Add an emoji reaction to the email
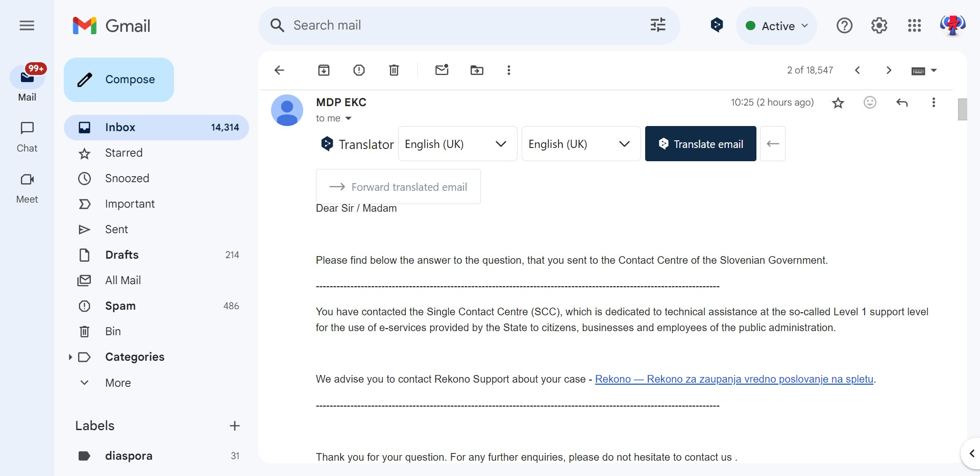Screen dimensions: 980x476 (870, 103)
